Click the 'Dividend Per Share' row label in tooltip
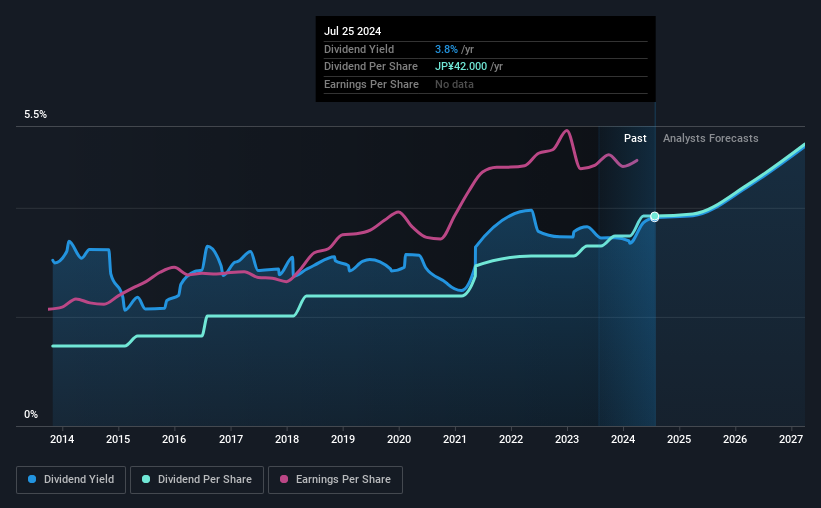 pyautogui.click(x=371, y=67)
